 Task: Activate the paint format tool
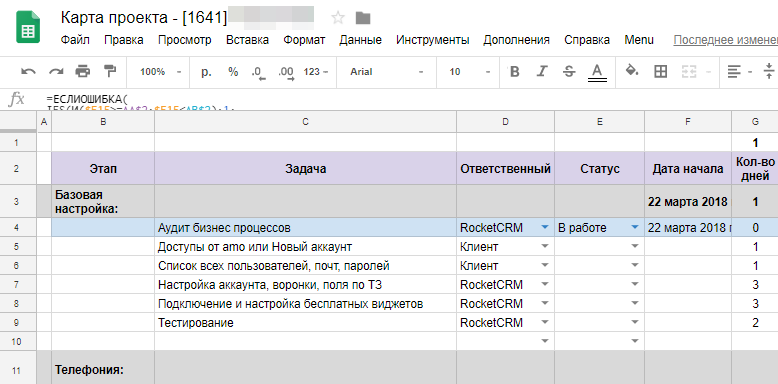(110, 72)
